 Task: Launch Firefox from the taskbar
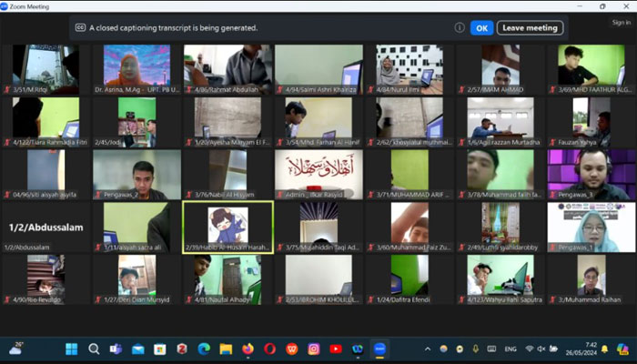[x=248, y=349]
